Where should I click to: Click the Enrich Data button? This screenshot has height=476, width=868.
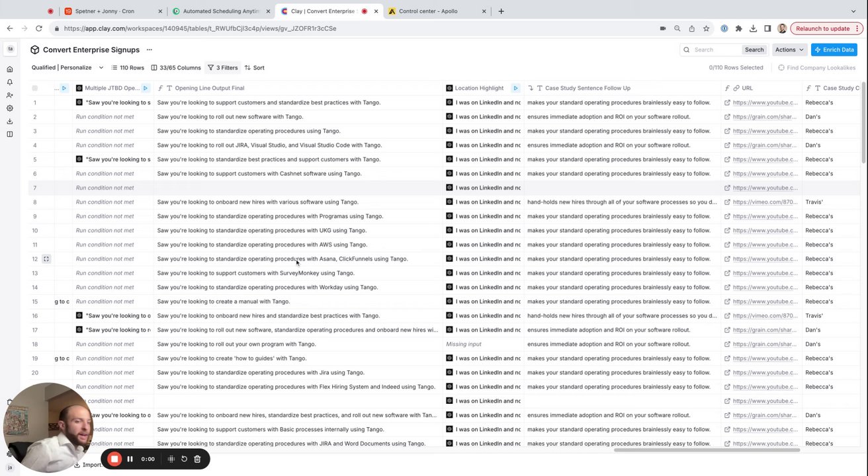[x=834, y=50]
